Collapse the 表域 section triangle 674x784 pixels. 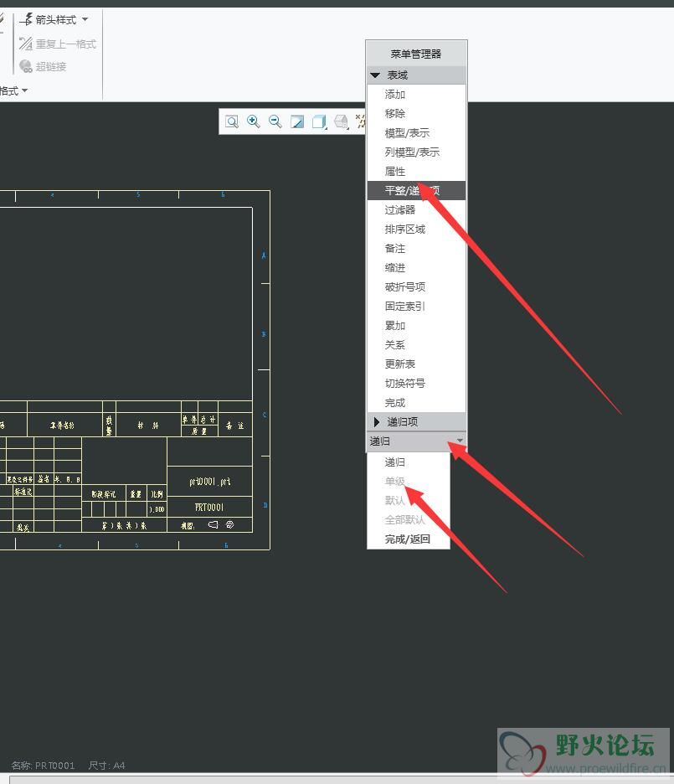click(375, 75)
